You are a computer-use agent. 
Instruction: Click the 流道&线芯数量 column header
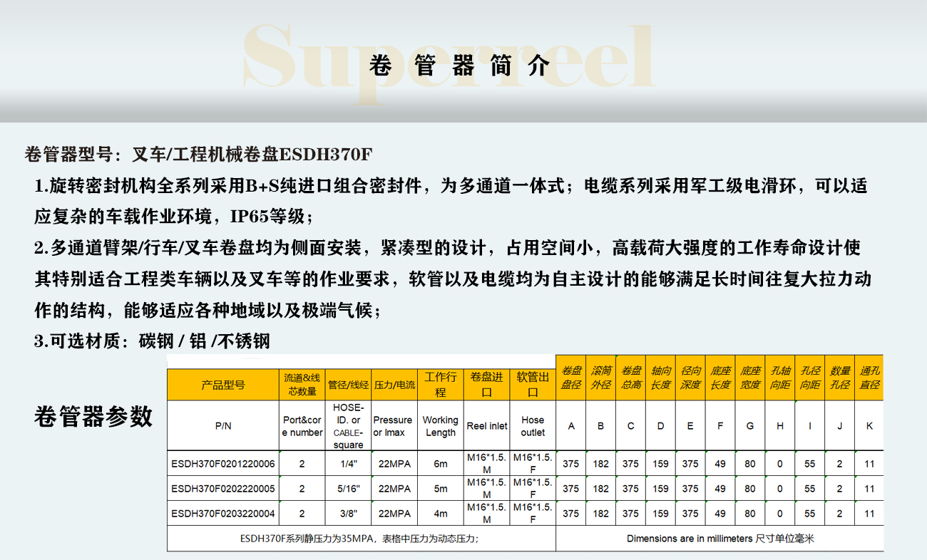[x=302, y=385]
